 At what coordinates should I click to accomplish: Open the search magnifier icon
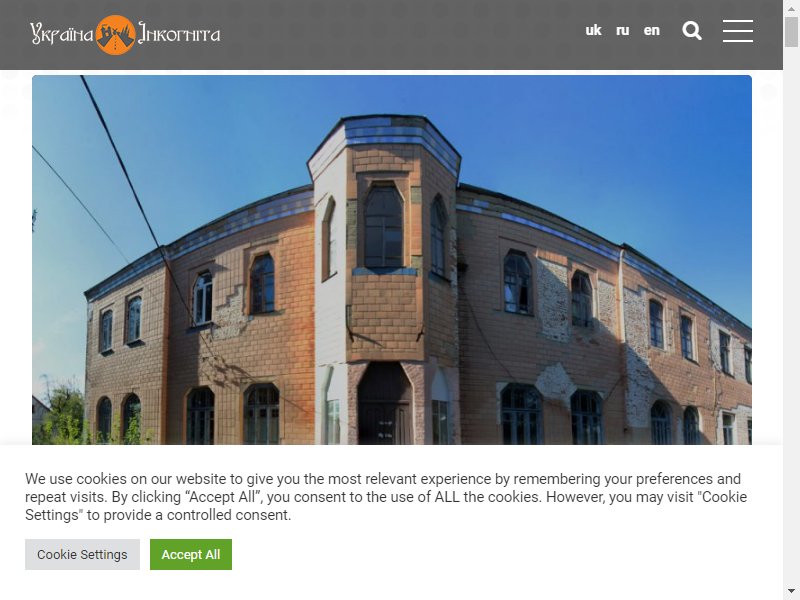(692, 31)
